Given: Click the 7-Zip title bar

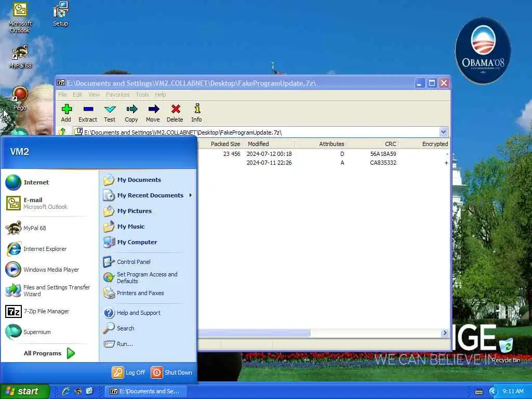Looking at the screenshot, I should [x=234, y=83].
